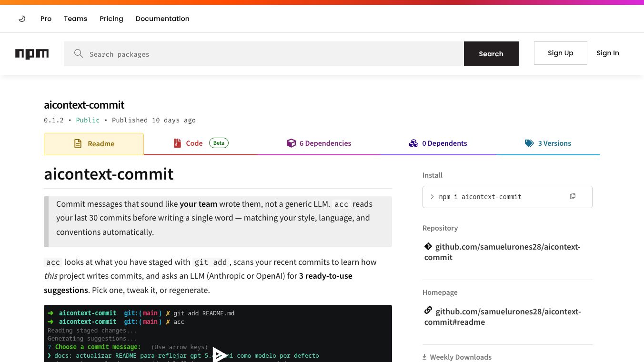Viewport: 644px width, 362px height.
Task: Click the npm i aicontext-commit install text
Action: tap(480, 197)
